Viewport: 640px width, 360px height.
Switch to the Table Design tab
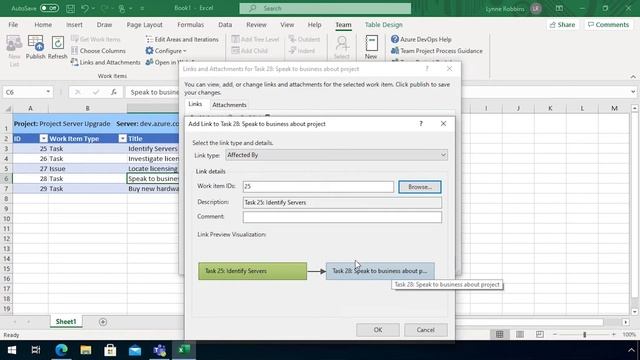(384, 24)
